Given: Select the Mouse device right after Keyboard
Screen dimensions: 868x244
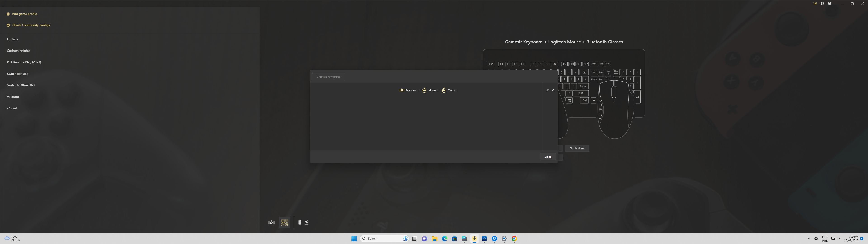Looking at the screenshot, I should tap(429, 90).
